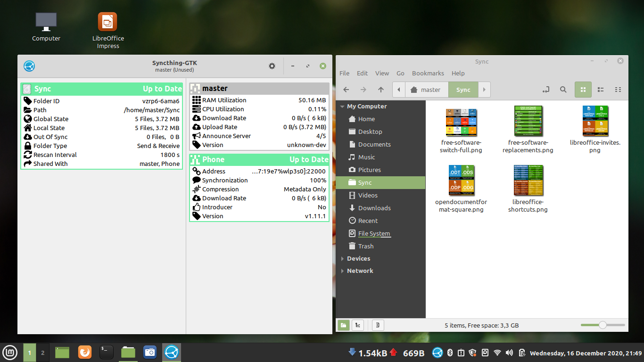This screenshot has width=644, height=362.
Task: Open the calendar from the date and time
Action: [x=586, y=353]
